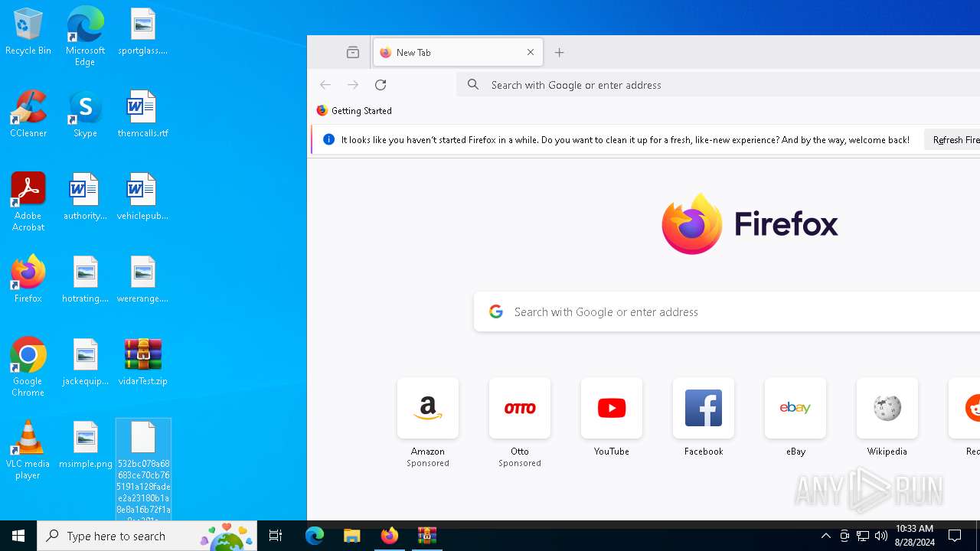The image size is (980, 551).
Task: Select the vidarTest.zip archive
Action: pyautogui.click(x=142, y=362)
